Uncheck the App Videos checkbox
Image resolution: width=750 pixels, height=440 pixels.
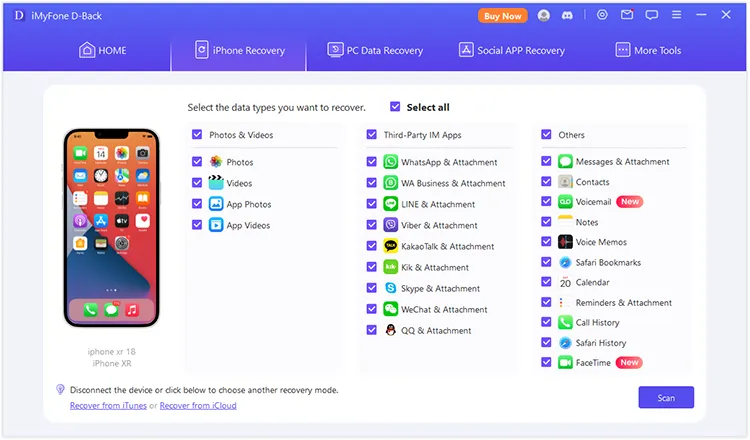[197, 224]
